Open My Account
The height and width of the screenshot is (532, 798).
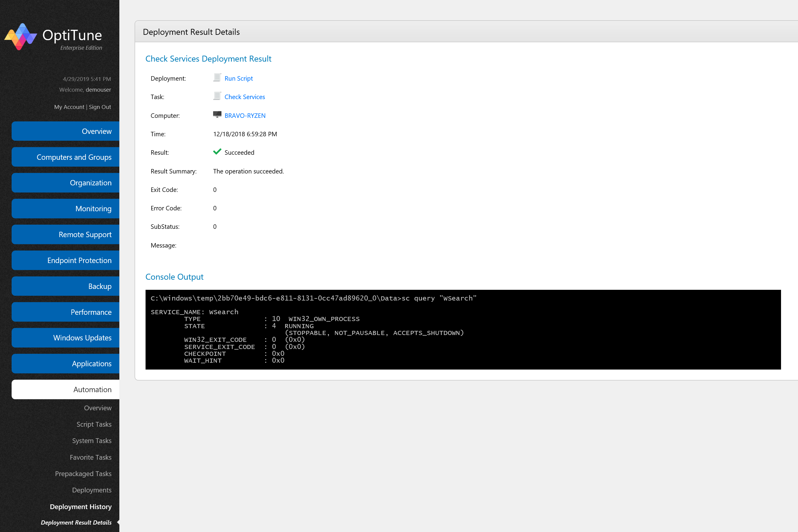coord(69,107)
